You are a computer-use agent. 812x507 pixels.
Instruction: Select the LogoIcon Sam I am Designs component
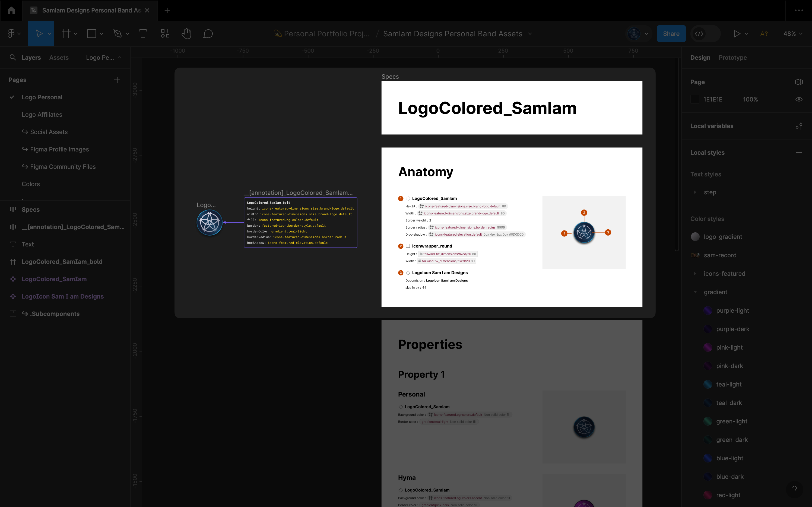pos(65,296)
